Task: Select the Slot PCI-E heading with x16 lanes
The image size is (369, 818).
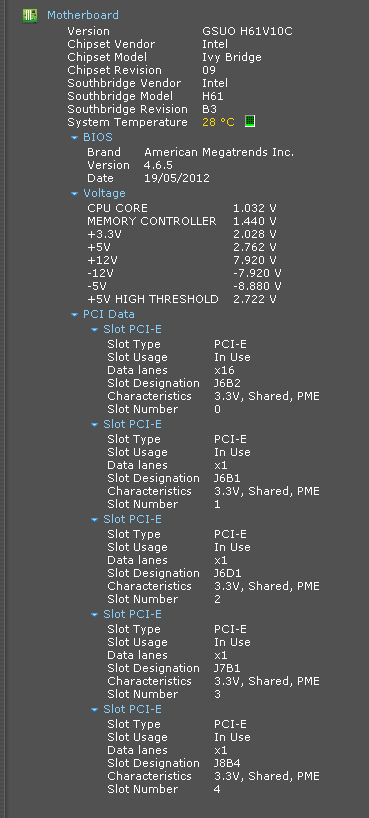Action: pyautogui.click(x=133, y=329)
